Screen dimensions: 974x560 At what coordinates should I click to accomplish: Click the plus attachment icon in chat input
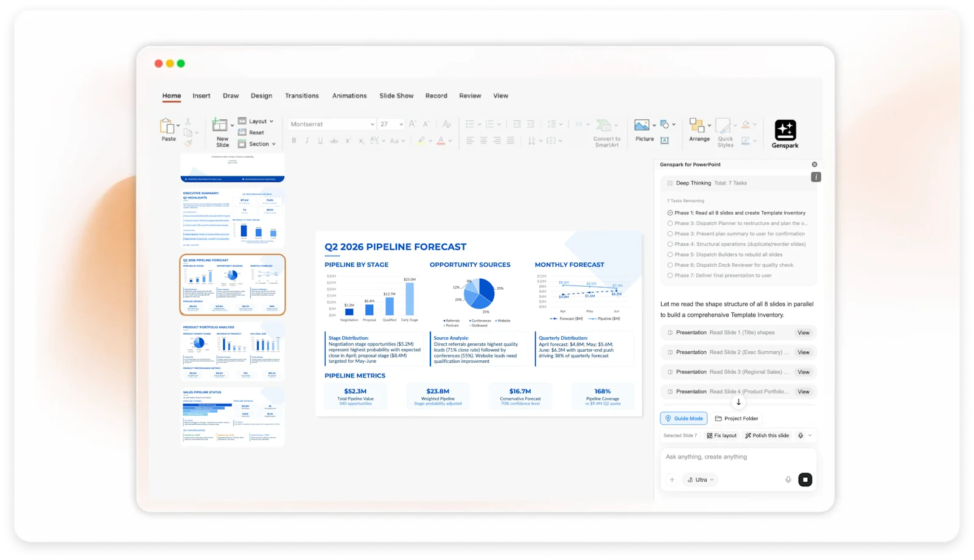(672, 480)
